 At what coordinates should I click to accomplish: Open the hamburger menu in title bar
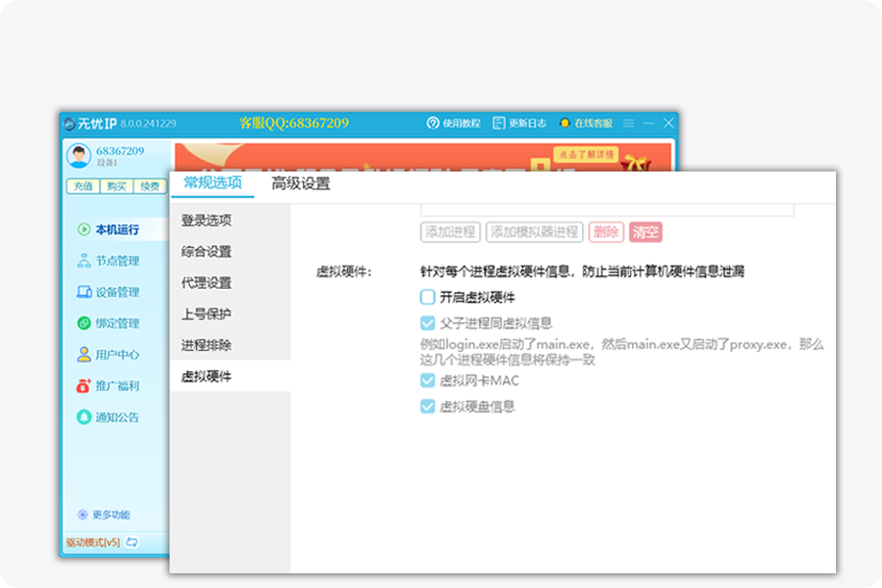[629, 123]
